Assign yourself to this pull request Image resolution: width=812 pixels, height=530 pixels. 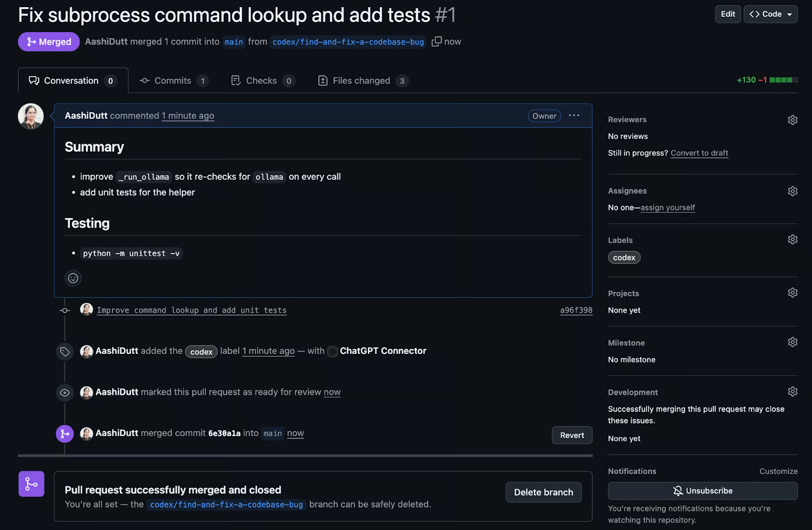point(667,207)
